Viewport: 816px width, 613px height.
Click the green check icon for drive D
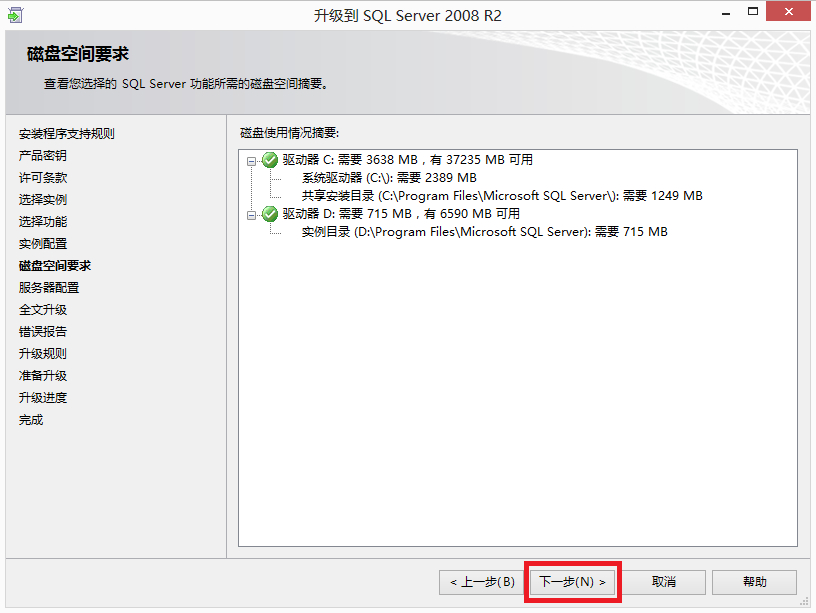coord(270,214)
